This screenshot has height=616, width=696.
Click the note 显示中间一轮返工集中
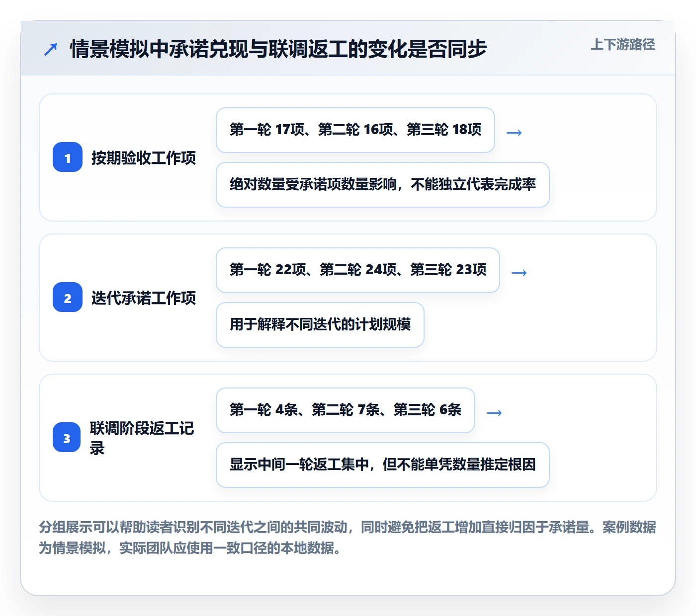(x=383, y=465)
